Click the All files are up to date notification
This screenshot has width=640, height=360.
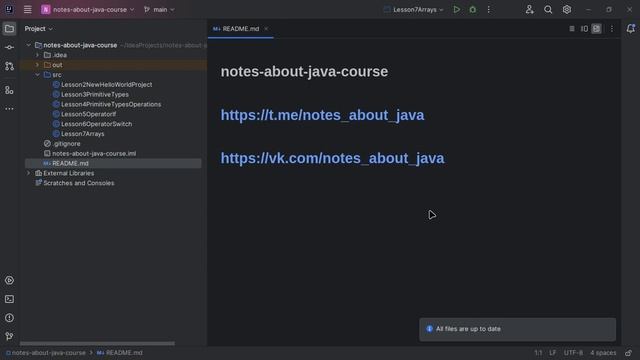[518, 329]
